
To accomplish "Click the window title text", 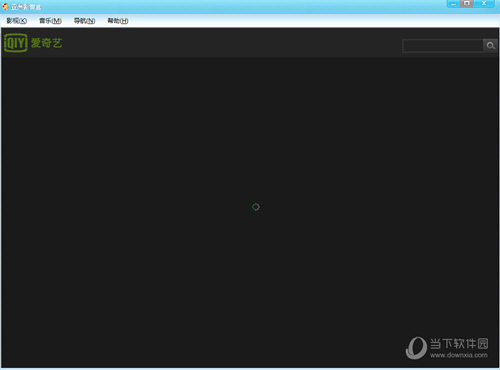I will [26, 6].
